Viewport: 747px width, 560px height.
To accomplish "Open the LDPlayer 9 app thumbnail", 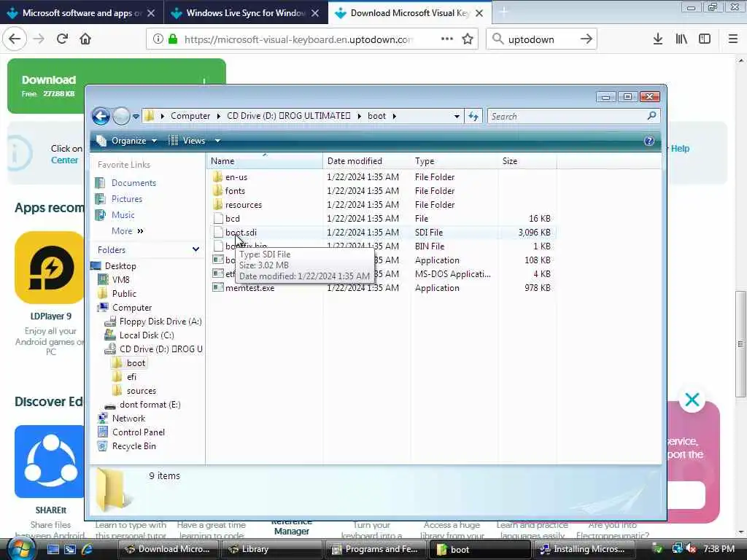I will (50, 268).
